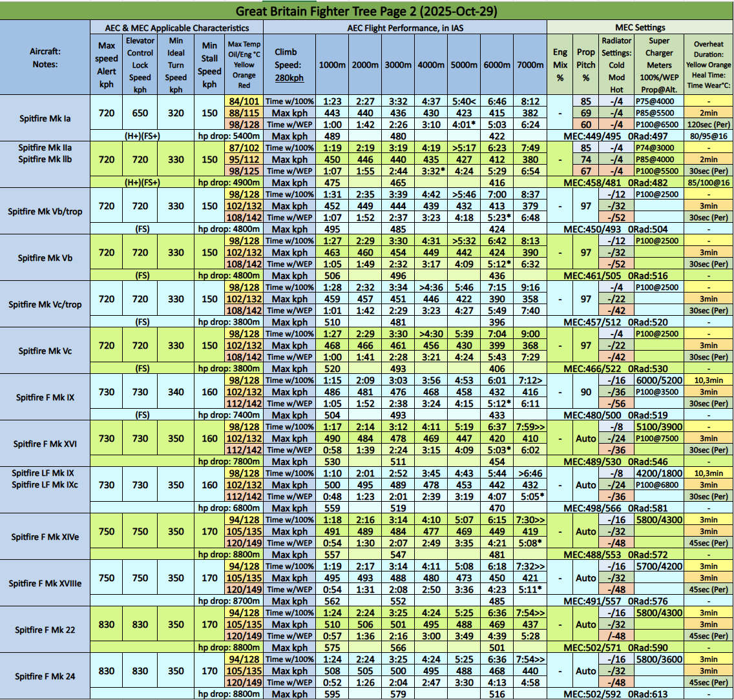
Task: Select the hp drop: 5400m cell
Action: click(x=229, y=136)
